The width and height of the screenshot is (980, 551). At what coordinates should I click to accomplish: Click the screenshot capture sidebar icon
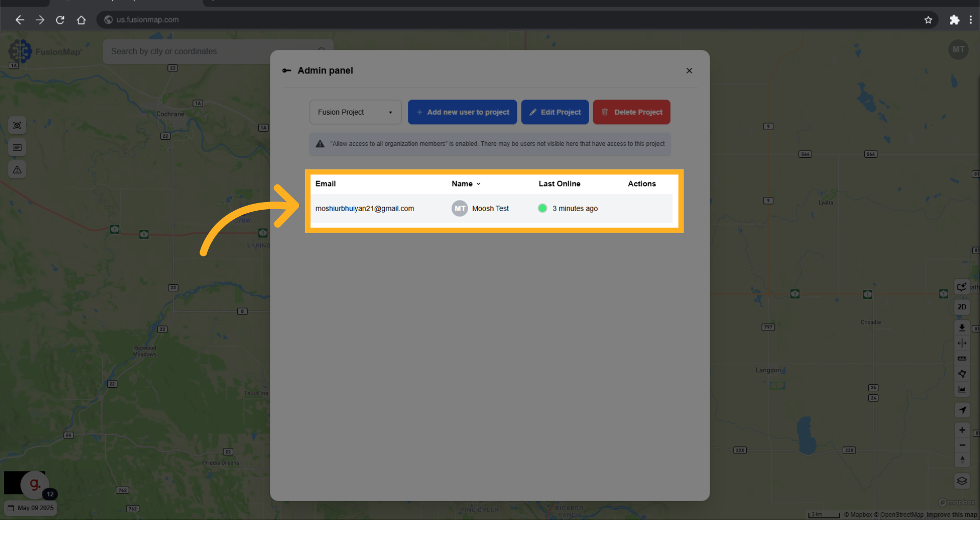[x=17, y=126]
